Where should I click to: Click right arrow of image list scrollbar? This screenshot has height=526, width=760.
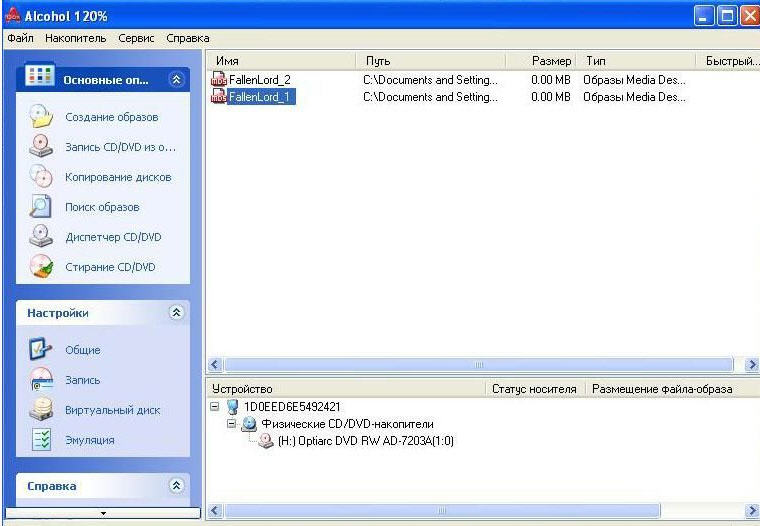click(x=752, y=365)
